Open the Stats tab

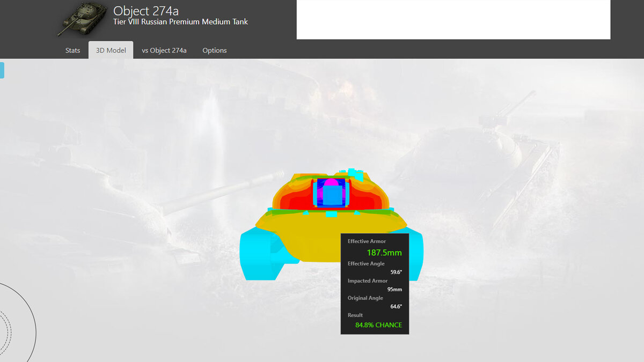[x=72, y=50]
